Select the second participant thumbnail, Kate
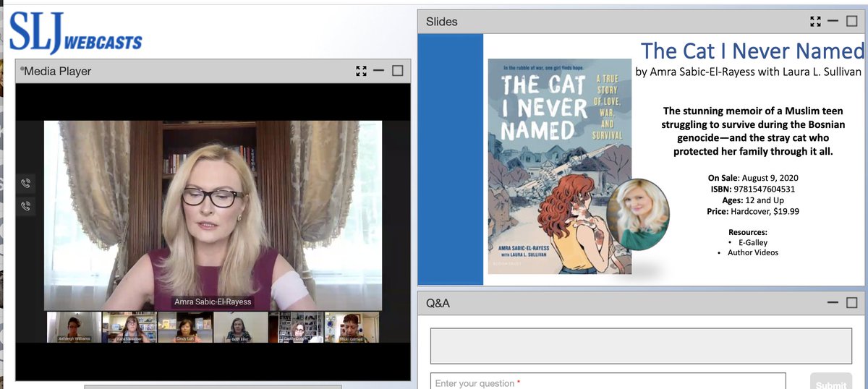 [129, 328]
